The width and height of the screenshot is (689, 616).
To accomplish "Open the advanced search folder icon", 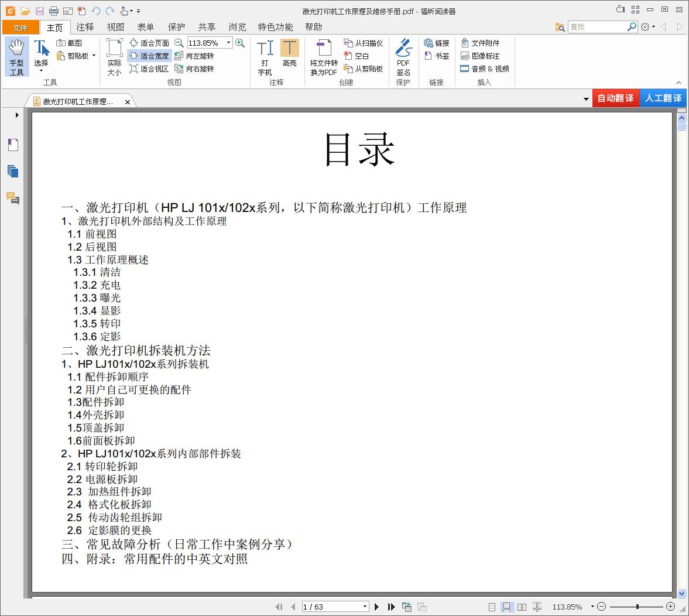I will tap(560, 28).
